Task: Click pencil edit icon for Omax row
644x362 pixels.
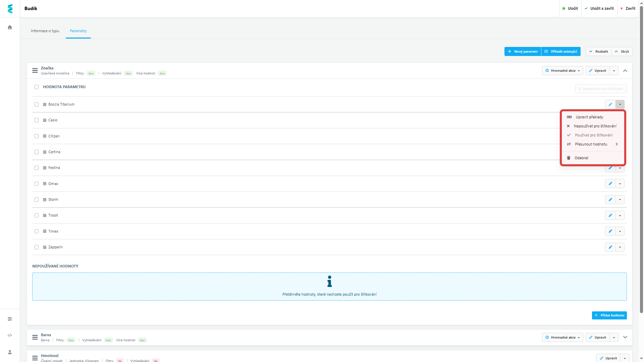Action: coord(610,184)
